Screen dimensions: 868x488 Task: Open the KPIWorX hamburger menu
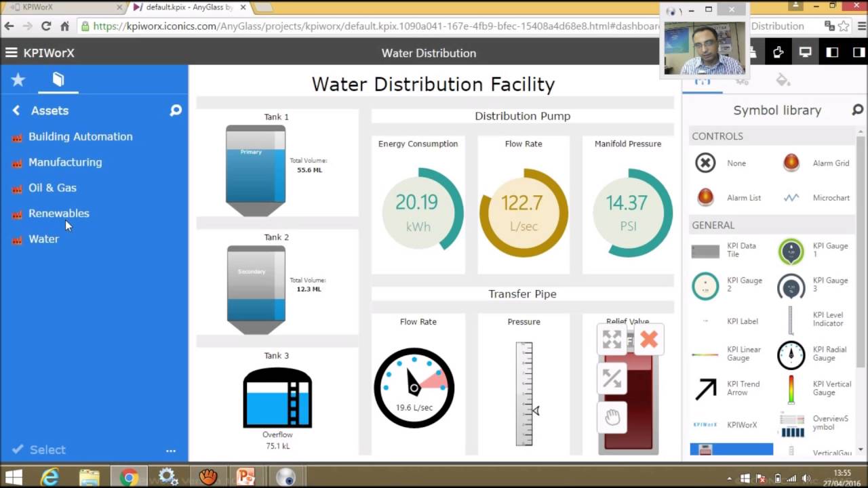pos(11,53)
